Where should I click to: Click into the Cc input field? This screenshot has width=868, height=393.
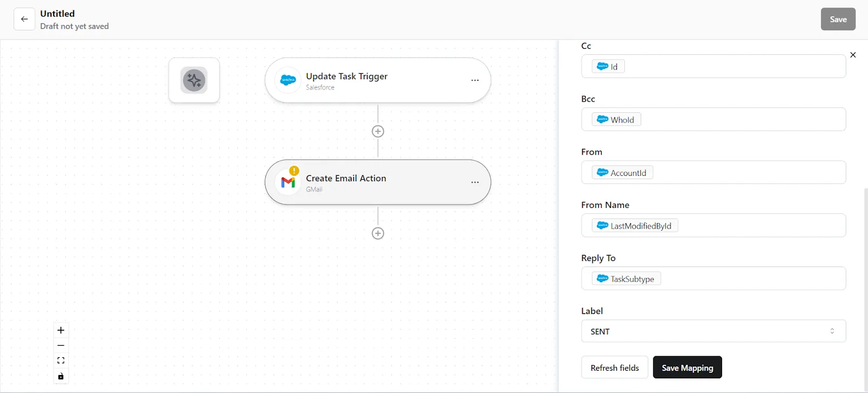(713, 66)
